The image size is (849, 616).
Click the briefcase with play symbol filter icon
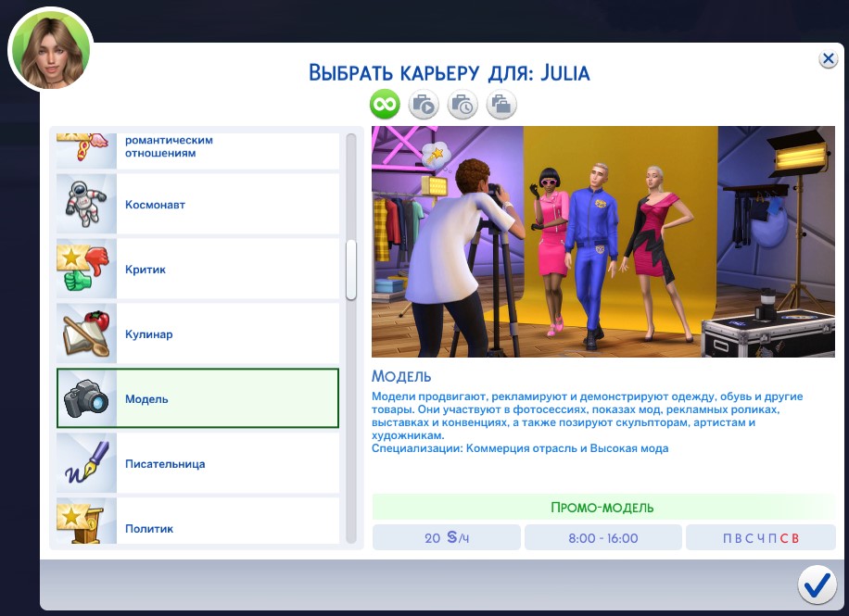pyautogui.click(x=424, y=104)
